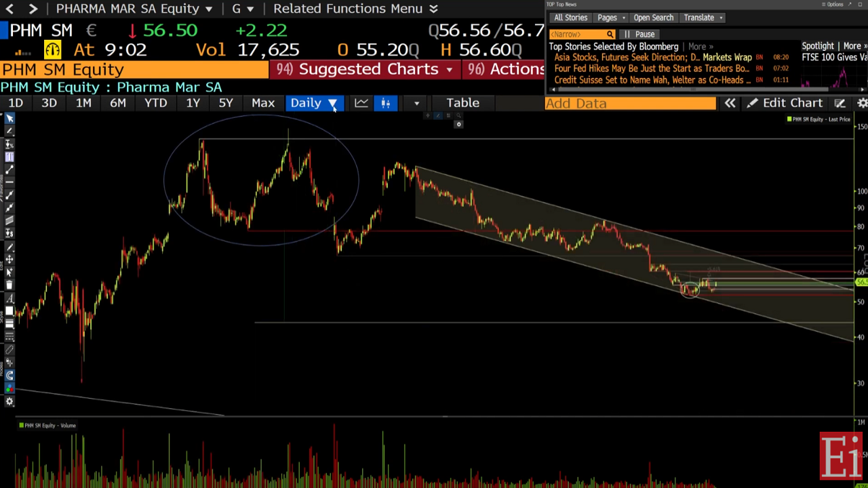This screenshot has width=868, height=488.
Task: Click the Add Data input field
Action: click(630, 103)
